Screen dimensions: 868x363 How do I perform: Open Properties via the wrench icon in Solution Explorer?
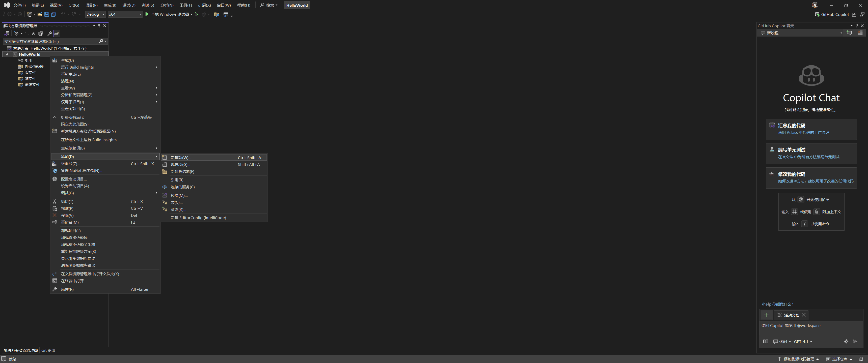[x=49, y=33]
